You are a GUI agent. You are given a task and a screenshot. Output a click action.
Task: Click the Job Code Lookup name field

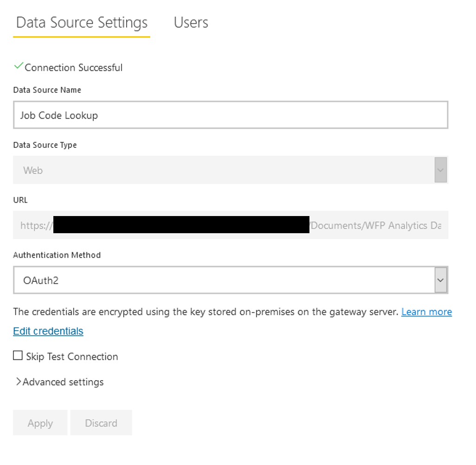(x=230, y=115)
